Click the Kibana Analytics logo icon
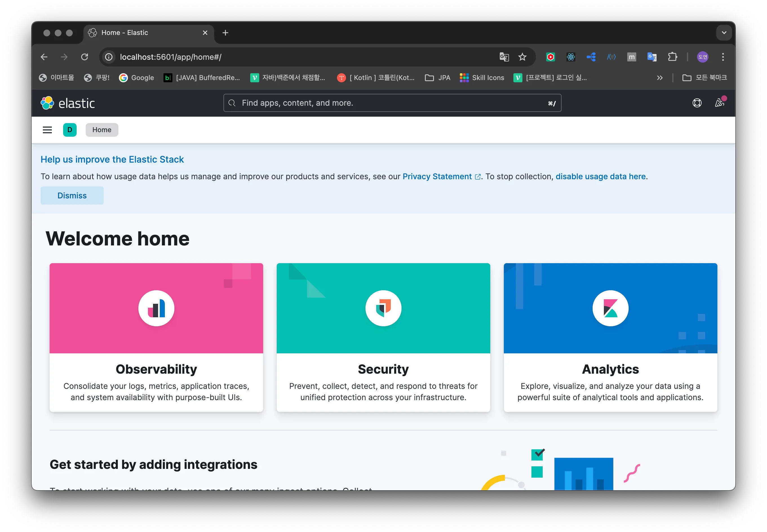This screenshot has width=767, height=532. point(610,308)
